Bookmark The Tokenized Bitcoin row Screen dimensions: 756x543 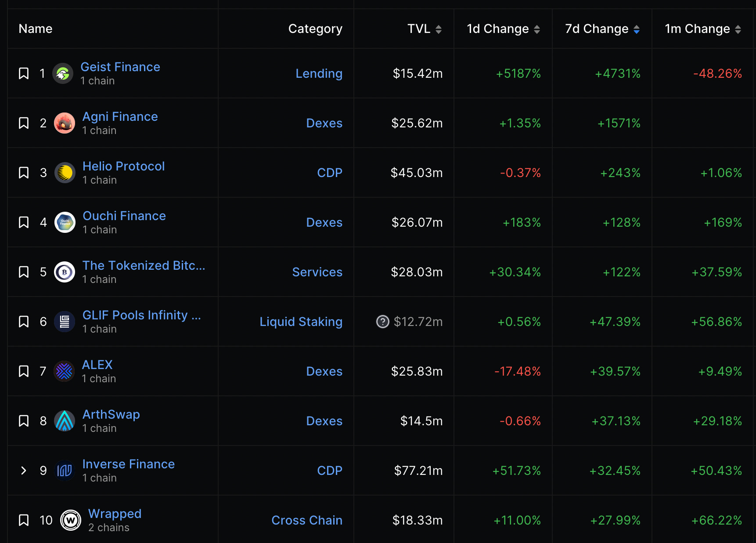(24, 272)
